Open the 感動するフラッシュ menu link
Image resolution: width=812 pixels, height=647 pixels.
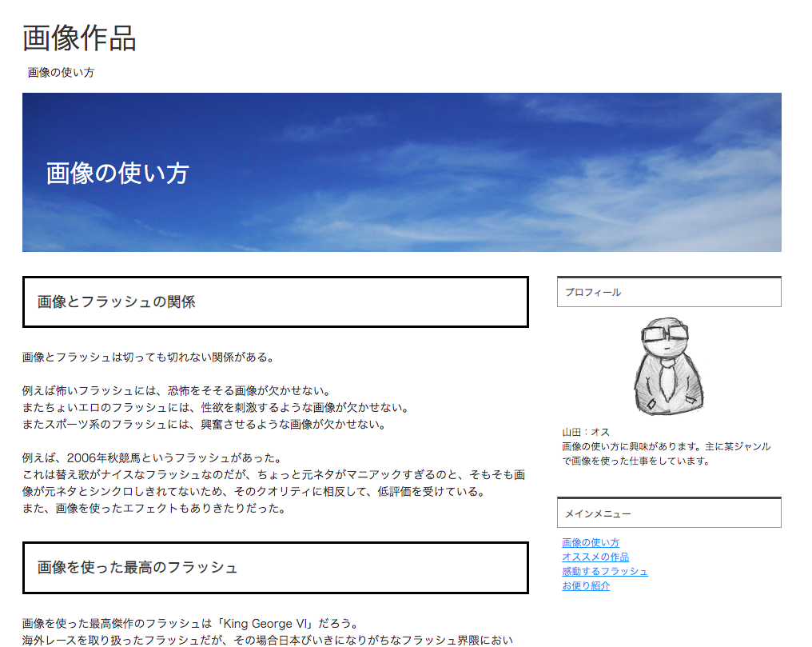tap(605, 571)
